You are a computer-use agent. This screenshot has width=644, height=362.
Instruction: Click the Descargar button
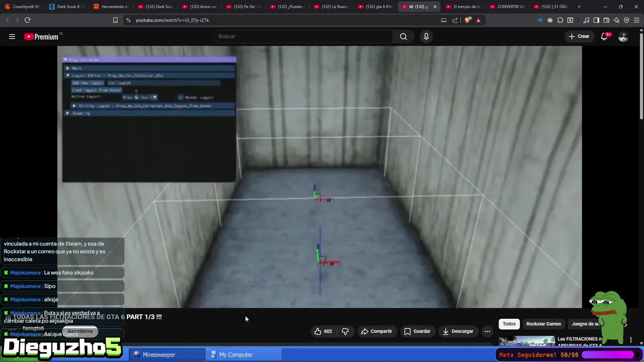point(458,331)
